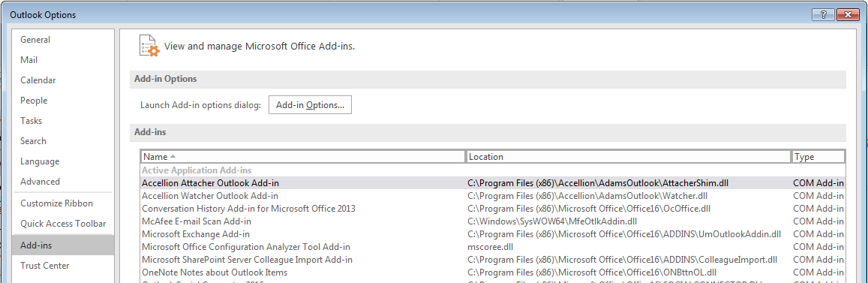Click the Add-ins gear page icon
This screenshot has height=283, width=868.
click(x=149, y=47)
